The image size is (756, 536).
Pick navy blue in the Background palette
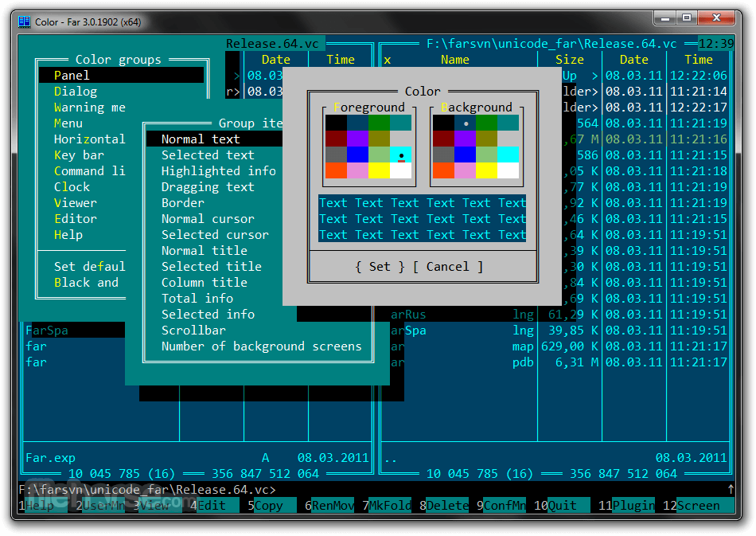(x=466, y=123)
